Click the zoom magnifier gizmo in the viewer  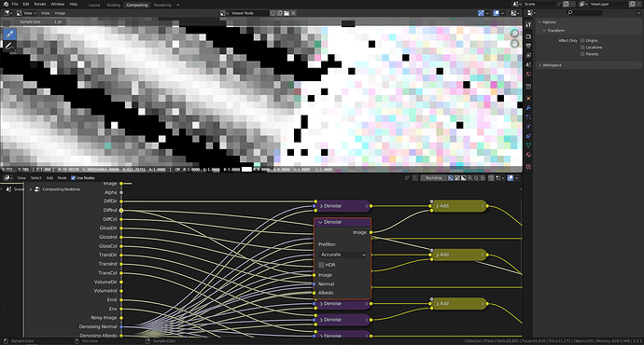[514, 34]
